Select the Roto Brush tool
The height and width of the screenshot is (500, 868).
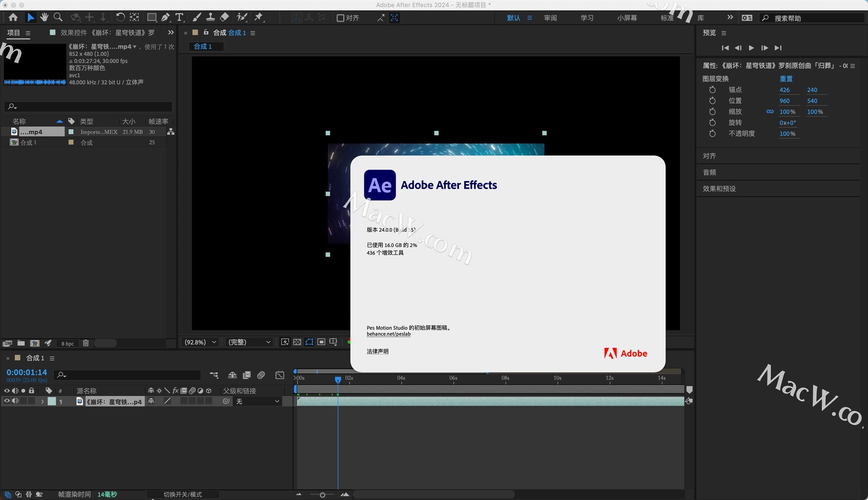[242, 18]
